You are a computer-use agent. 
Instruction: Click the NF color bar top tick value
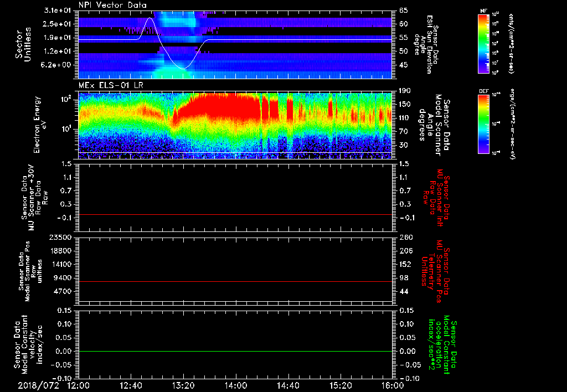click(496, 14)
